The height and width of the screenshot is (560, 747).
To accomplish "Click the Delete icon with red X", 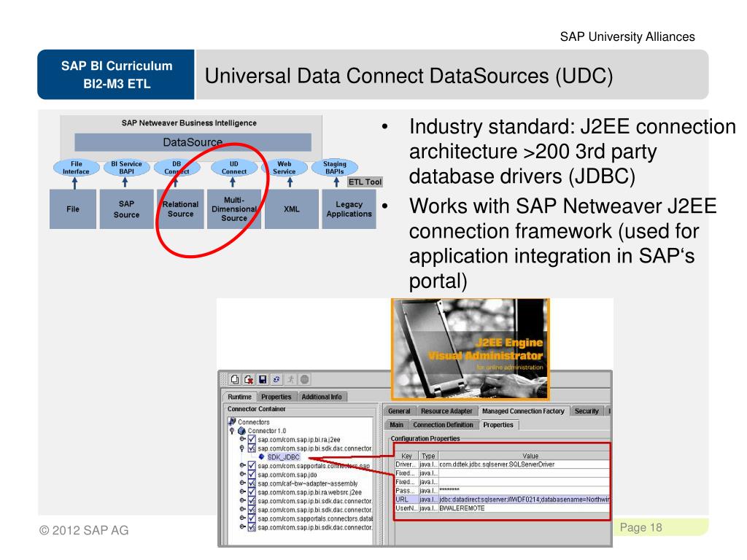I will (x=249, y=379).
